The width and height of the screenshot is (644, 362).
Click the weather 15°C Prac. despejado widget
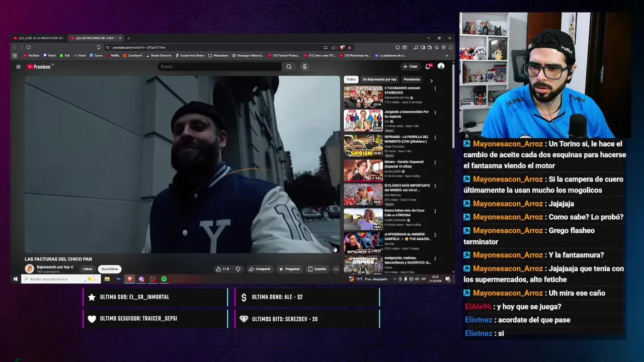pos(368,279)
